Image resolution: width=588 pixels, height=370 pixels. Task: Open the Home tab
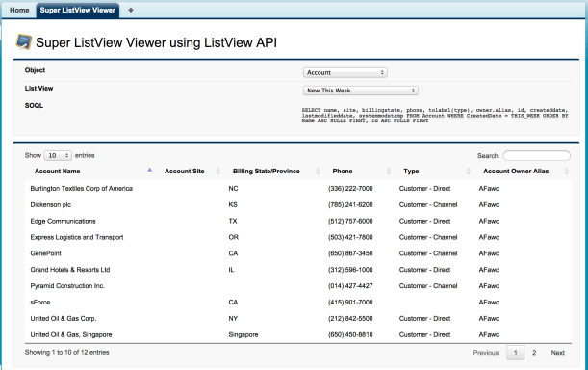tap(19, 11)
